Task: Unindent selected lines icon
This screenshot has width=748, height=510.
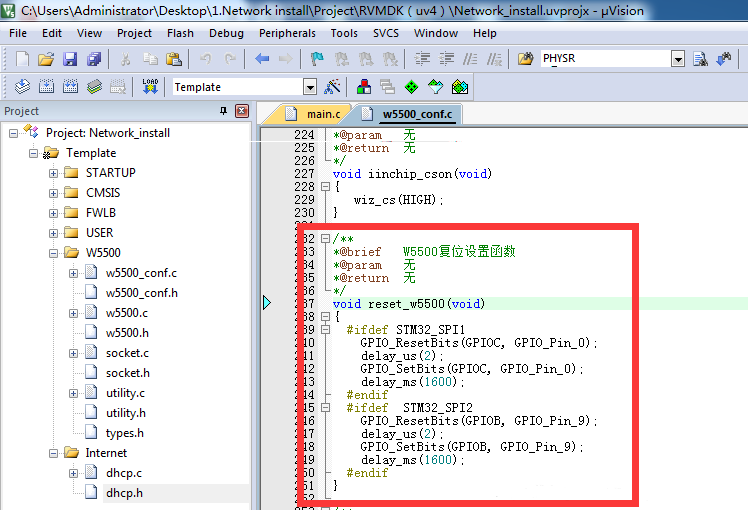Action: tap(446, 59)
